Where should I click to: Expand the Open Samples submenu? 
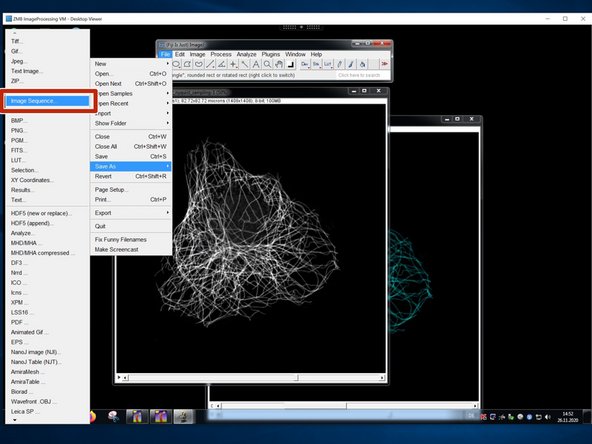[x=131, y=93]
